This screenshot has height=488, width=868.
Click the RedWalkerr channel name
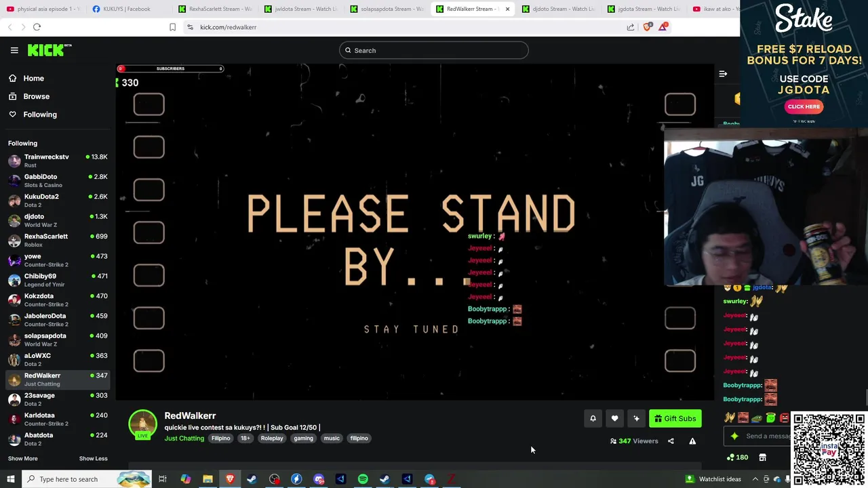tap(190, 415)
